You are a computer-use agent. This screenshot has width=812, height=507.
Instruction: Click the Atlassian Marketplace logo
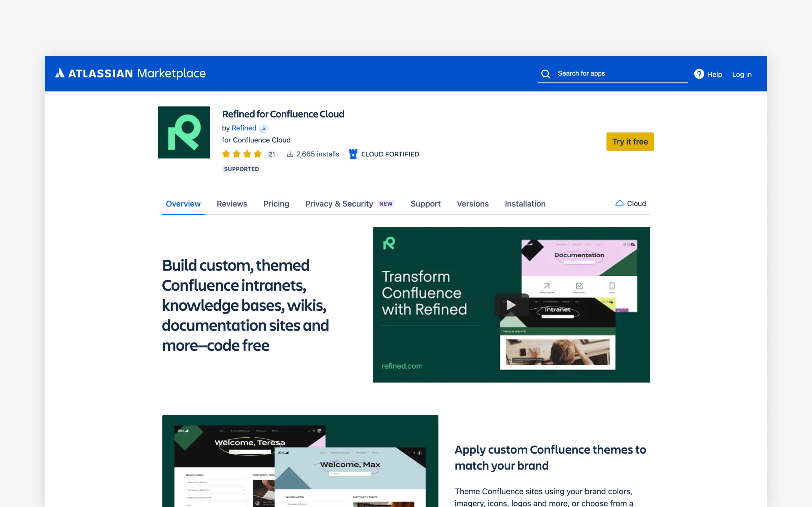pyautogui.click(x=131, y=74)
